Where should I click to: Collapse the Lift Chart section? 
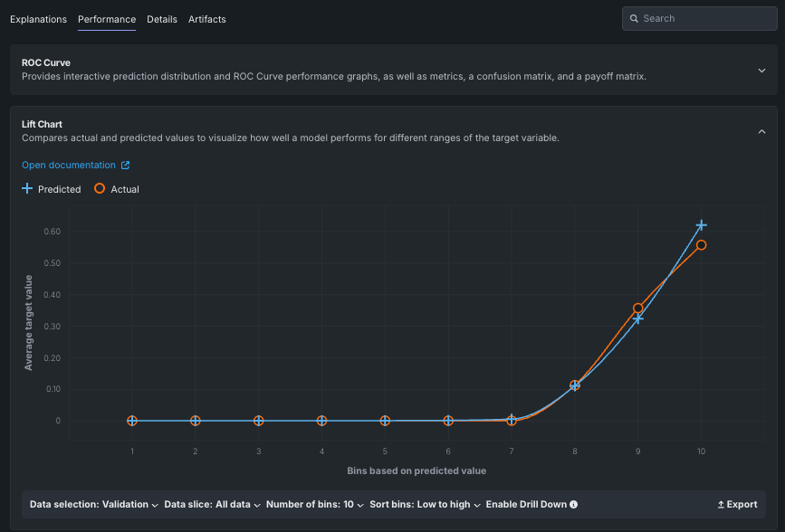tap(761, 131)
